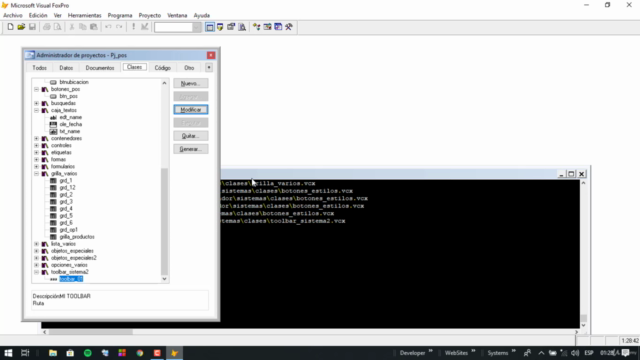Click the Generar... button

pos(191,149)
